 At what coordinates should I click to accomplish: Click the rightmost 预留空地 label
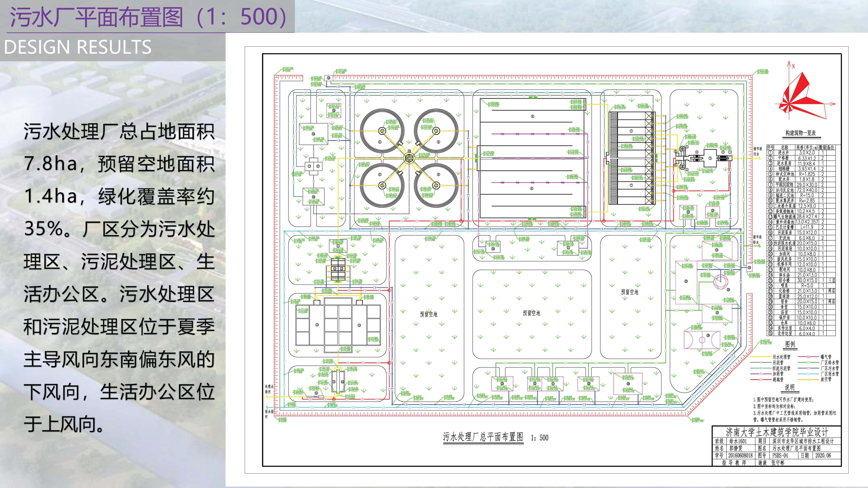(x=629, y=292)
